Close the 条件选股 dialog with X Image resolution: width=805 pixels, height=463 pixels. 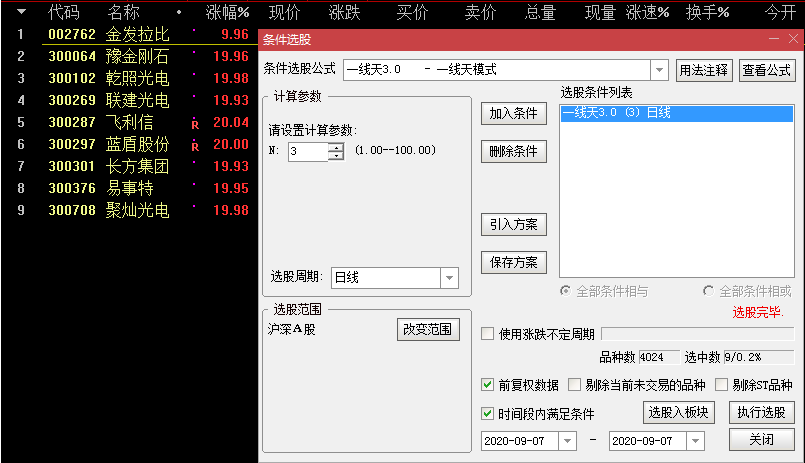[x=793, y=39]
